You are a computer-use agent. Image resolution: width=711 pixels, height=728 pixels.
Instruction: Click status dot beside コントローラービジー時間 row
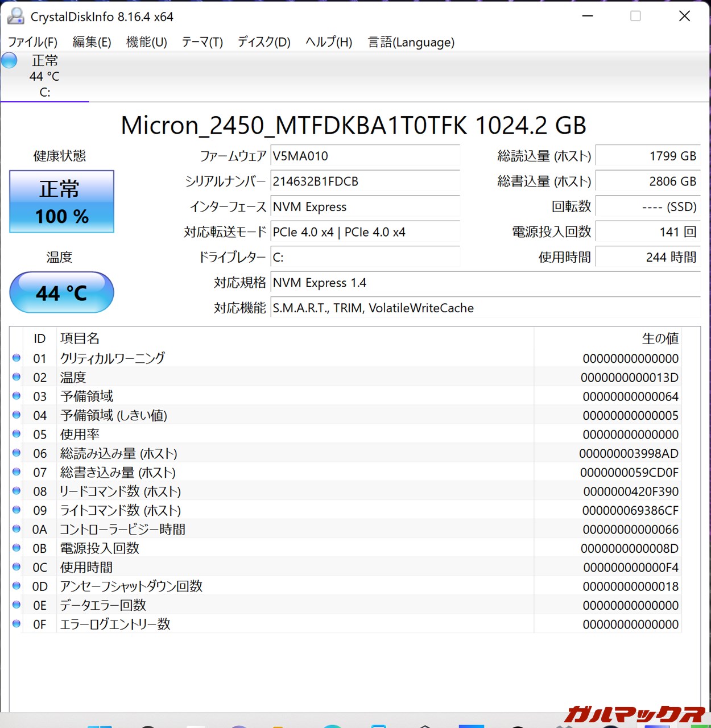[x=16, y=529]
